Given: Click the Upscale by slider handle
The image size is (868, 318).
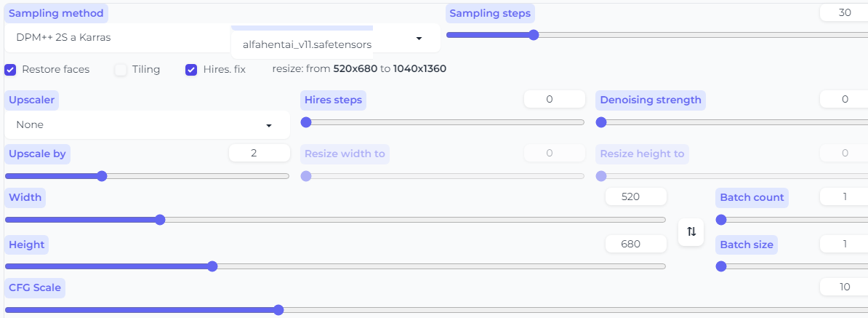Looking at the screenshot, I should (102, 176).
